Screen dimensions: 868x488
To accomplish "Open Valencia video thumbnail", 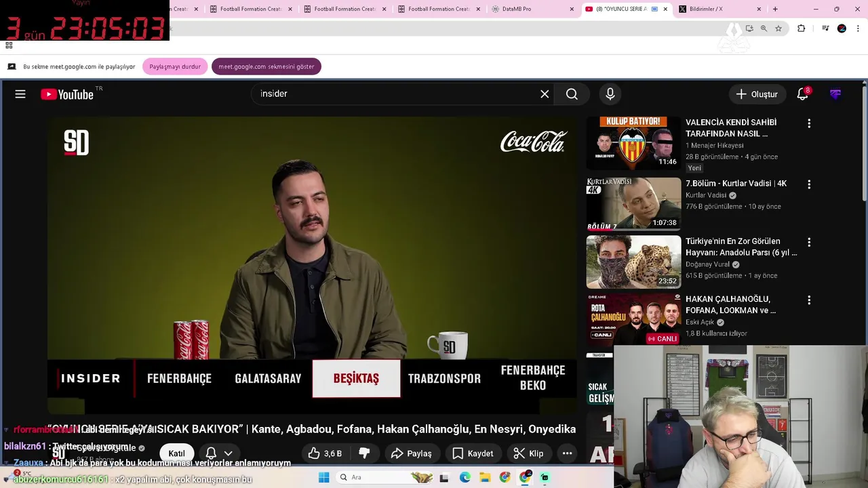I will click(633, 142).
